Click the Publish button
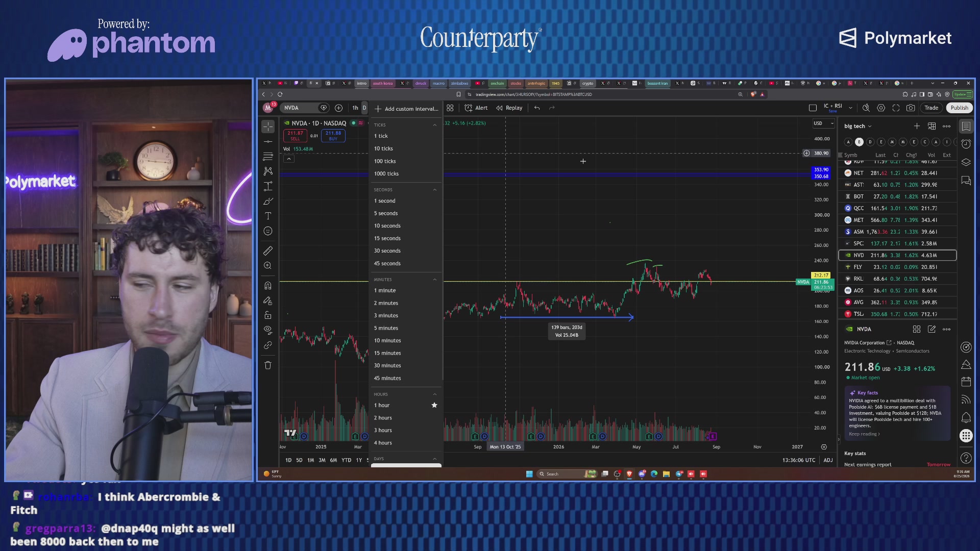980x551 pixels. coord(959,108)
